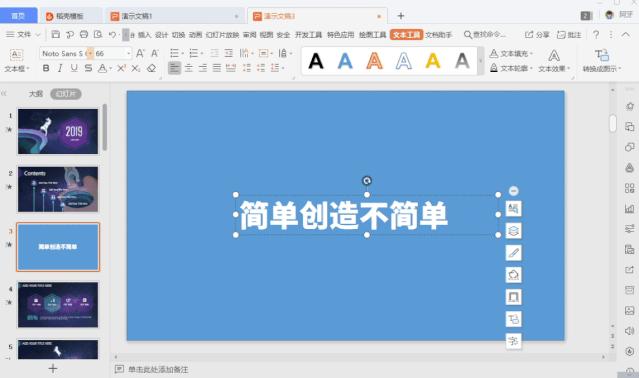639x378 pixels.
Task: Toggle underline formatting
Action: pos(74,68)
